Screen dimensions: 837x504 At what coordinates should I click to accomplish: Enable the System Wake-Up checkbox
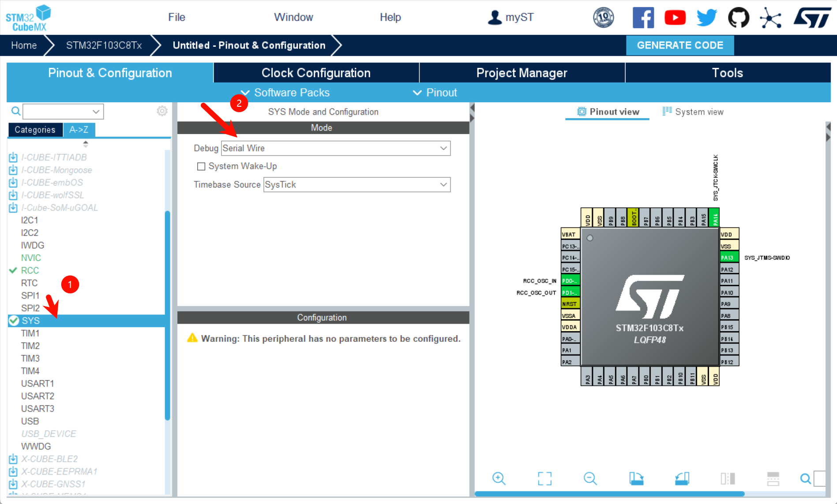[x=201, y=166]
